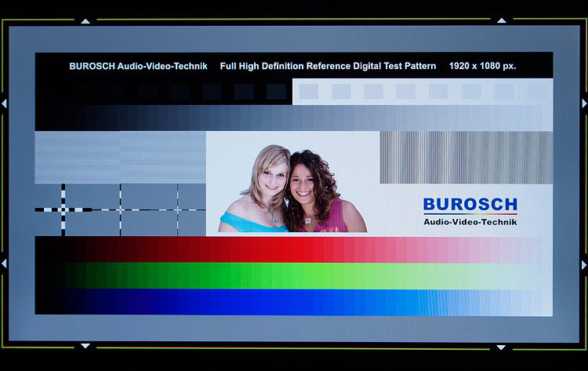Screen dimensions: 588x371
Task: Click the up-pointing triangle marker at top left
Action: (85, 21)
